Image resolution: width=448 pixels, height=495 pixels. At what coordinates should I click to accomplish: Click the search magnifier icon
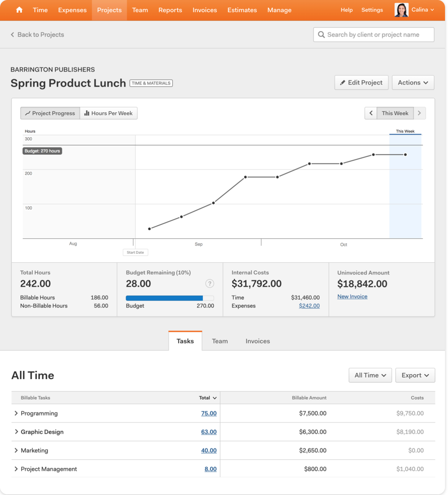321,35
